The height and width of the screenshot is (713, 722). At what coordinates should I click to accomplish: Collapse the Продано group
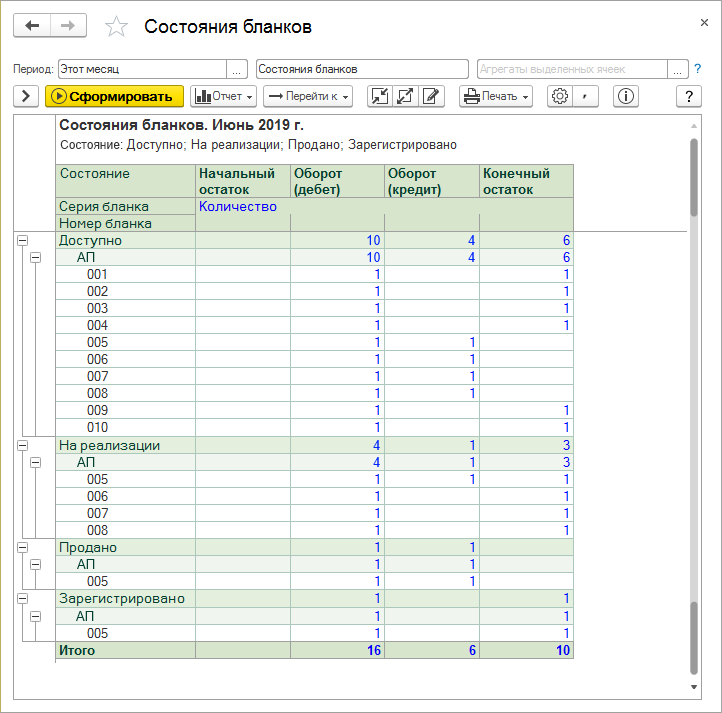coord(22,547)
